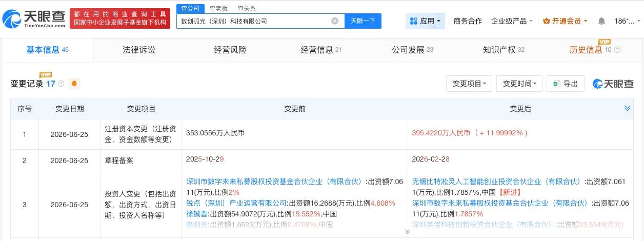Open the notification bell in header

(x=601, y=21)
